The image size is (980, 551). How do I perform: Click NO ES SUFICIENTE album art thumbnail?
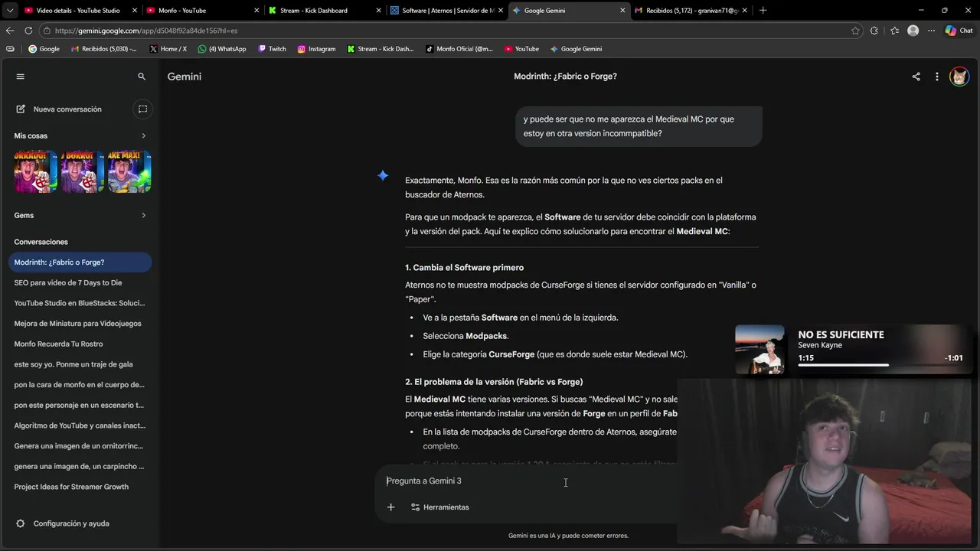759,349
